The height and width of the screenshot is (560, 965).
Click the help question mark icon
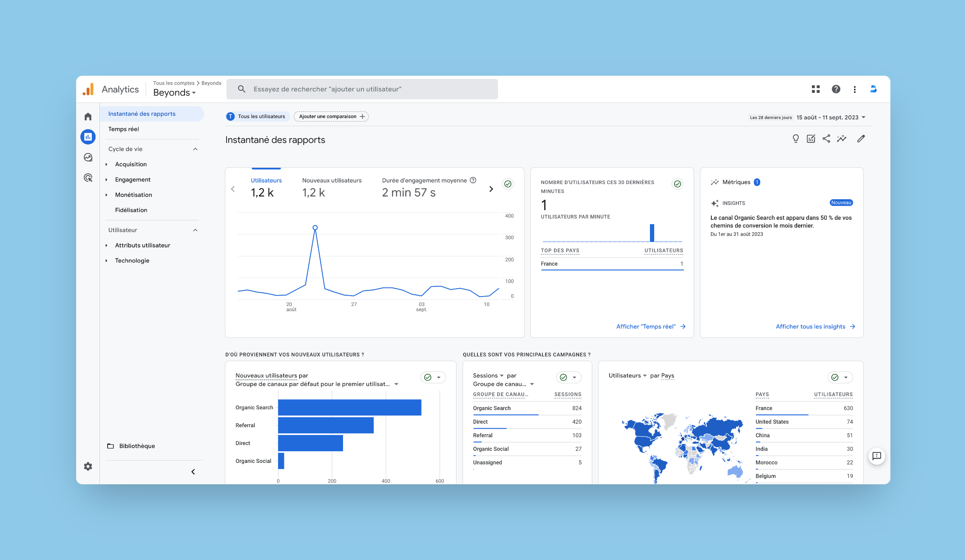(x=836, y=89)
